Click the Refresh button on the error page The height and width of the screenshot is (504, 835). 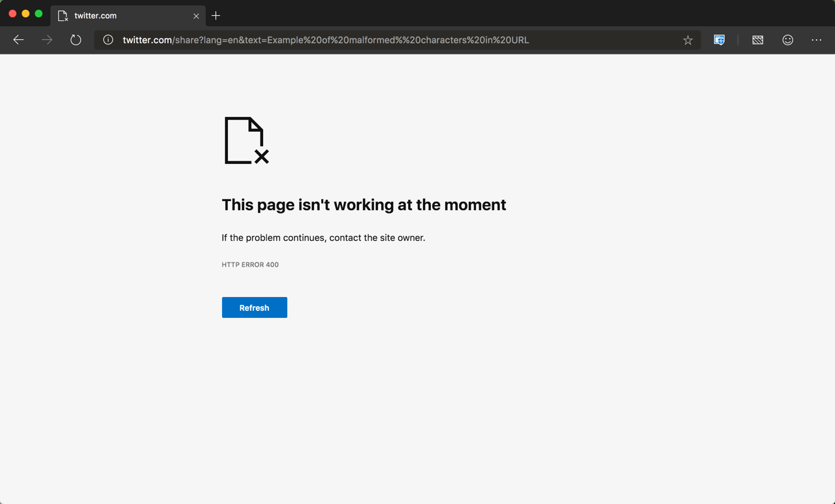(x=254, y=307)
